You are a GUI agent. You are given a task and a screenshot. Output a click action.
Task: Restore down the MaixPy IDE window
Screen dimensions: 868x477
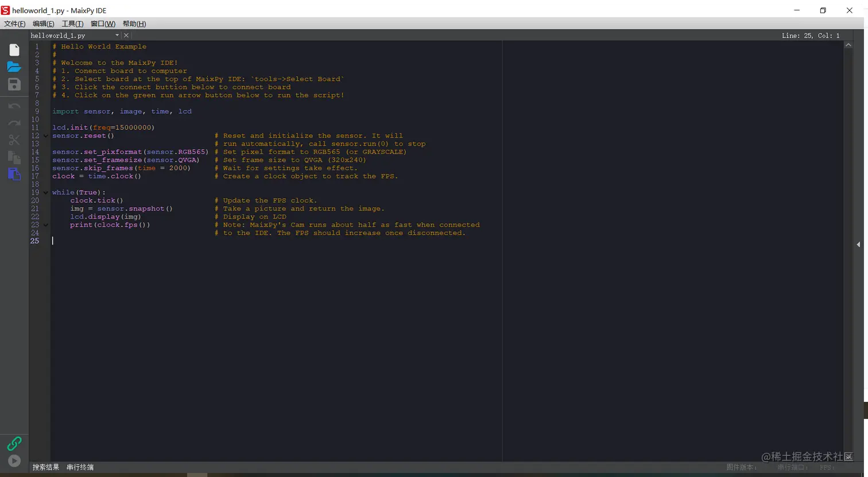(823, 10)
